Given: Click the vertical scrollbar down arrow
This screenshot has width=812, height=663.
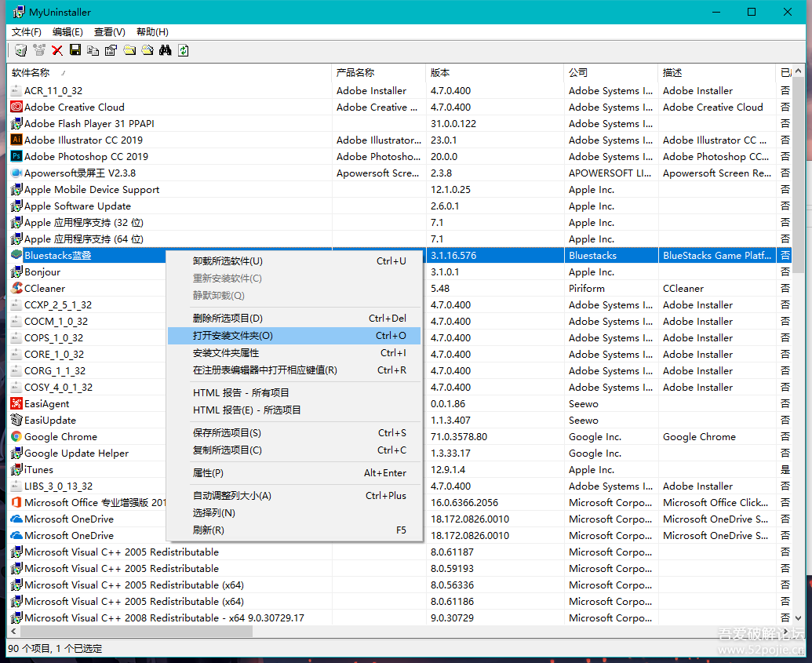Looking at the screenshot, I should [x=798, y=618].
